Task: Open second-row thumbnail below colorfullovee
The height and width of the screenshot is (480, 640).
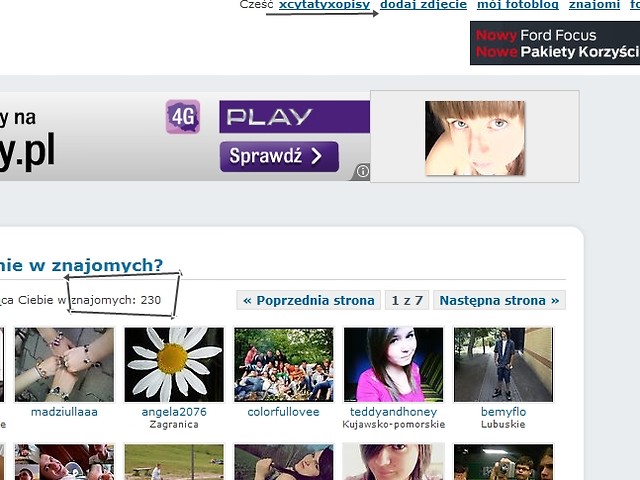Action: (284, 462)
